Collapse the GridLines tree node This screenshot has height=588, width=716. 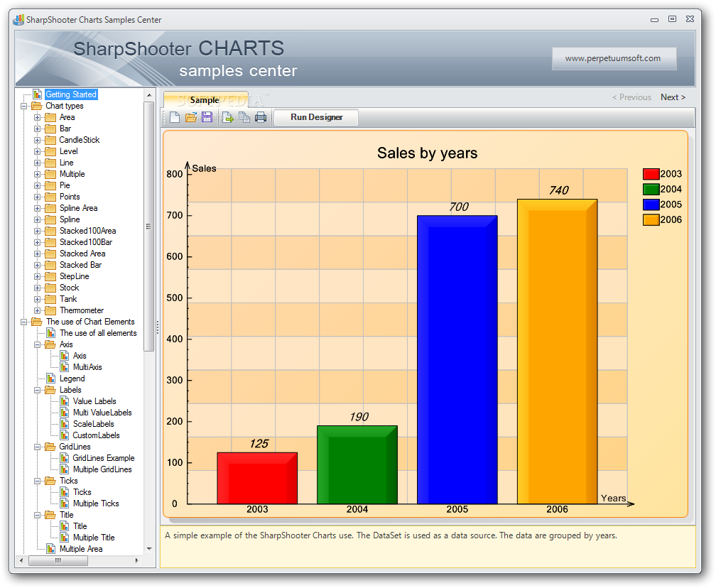38,447
